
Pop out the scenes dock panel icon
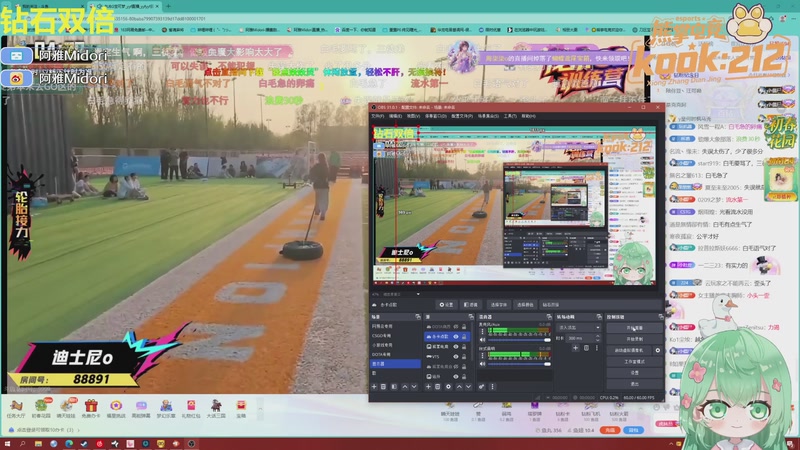(x=418, y=317)
